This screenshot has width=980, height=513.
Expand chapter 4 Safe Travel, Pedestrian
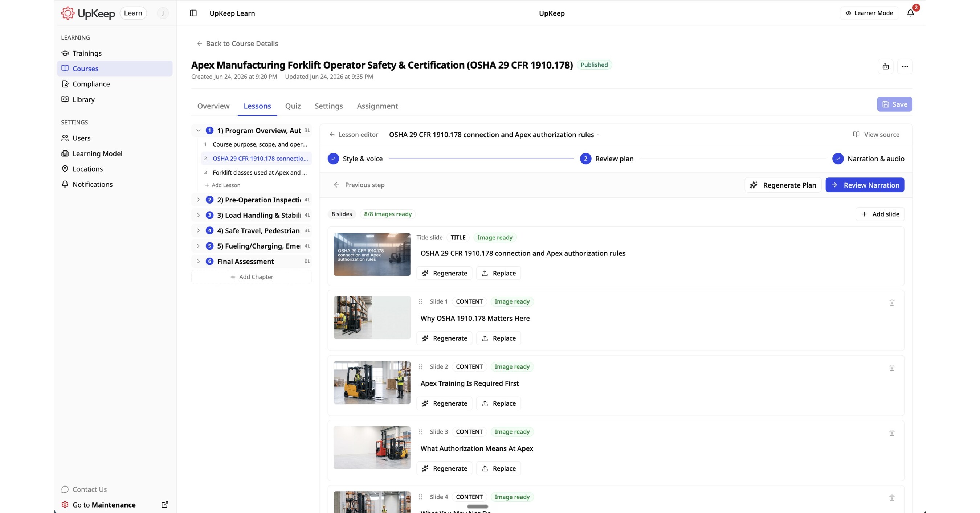click(198, 230)
